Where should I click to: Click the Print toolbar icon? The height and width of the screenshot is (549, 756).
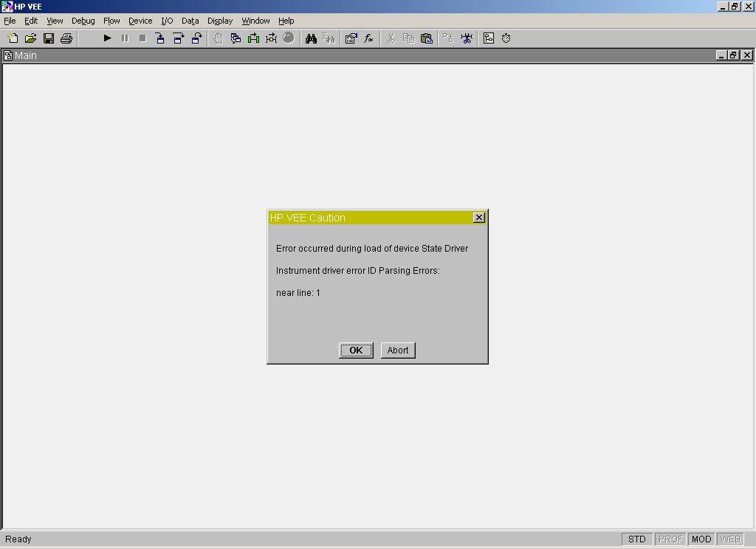(x=66, y=38)
